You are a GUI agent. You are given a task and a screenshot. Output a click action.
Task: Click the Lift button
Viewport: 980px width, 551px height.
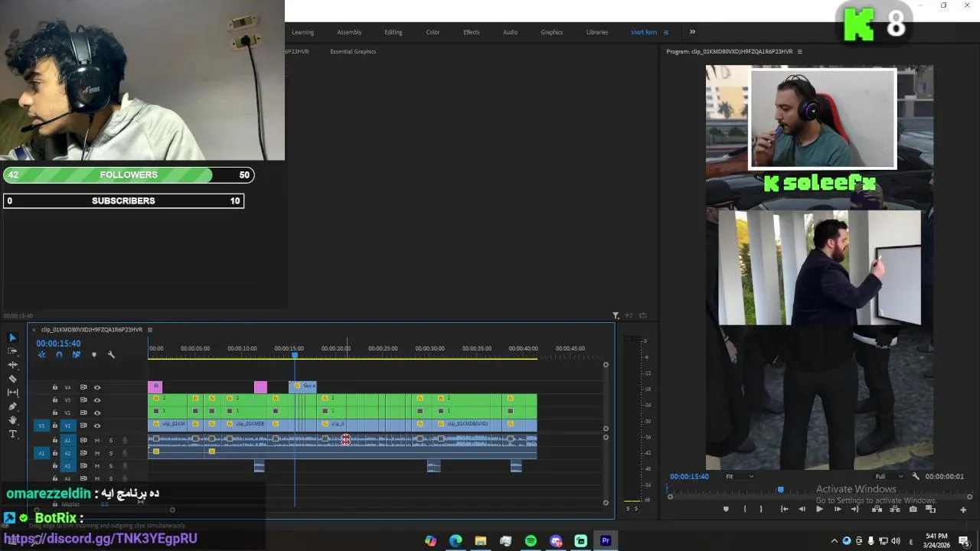click(877, 509)
